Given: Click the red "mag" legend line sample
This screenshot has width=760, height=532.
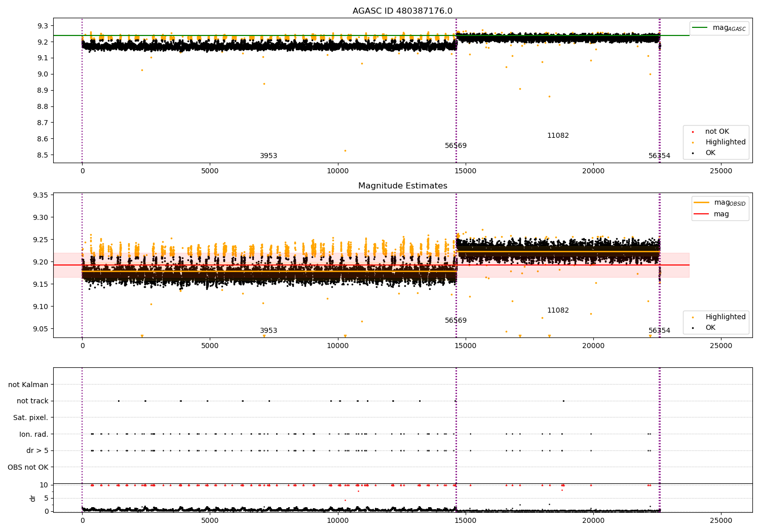Looking at the screenshot, I should tap(701, 214).
